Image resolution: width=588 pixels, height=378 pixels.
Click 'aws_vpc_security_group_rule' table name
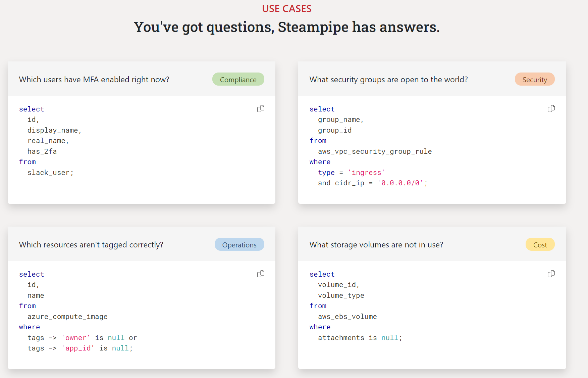point(375,151)
